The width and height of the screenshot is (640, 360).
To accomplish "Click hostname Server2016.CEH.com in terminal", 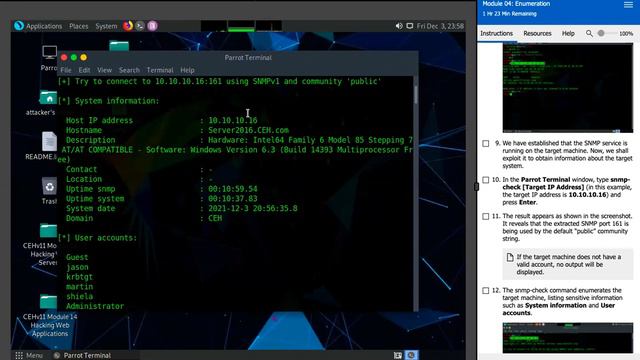I will [248, 130].
